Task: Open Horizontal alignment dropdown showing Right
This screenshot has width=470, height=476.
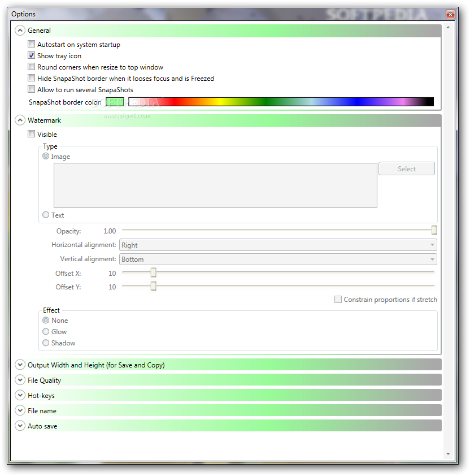Action: (x=278, y=245)
